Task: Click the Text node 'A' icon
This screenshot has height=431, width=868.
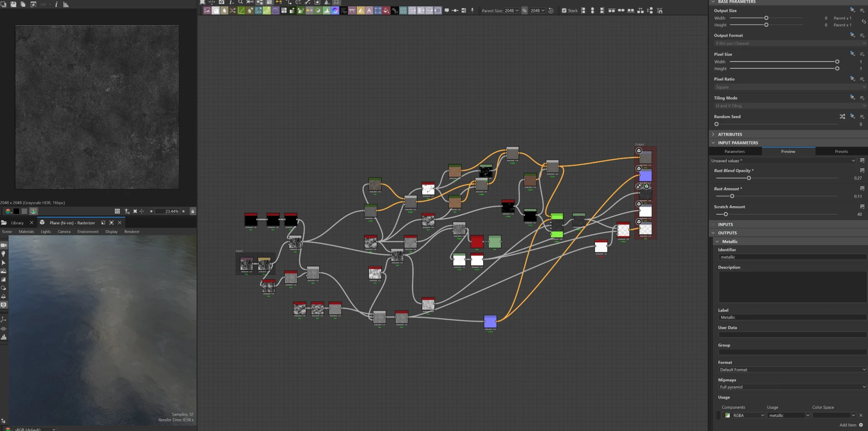Action: tap(369, 10)
